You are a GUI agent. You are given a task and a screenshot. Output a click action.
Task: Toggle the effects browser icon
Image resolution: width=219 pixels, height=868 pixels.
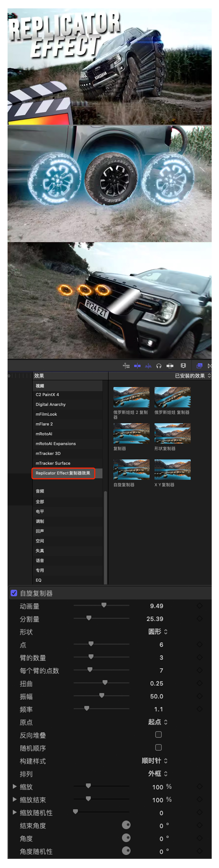coord(199,366)
